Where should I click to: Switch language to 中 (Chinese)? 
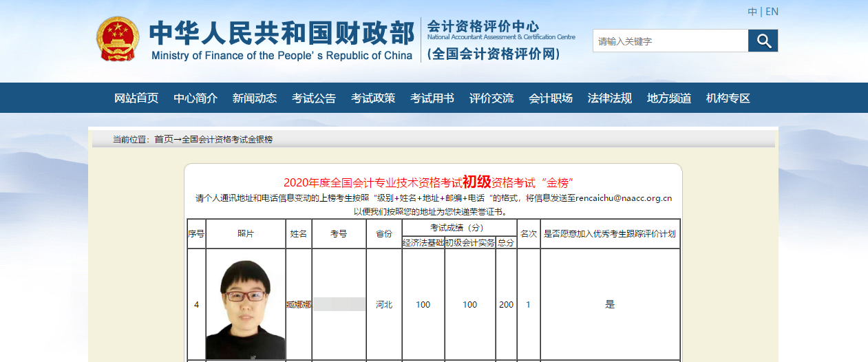752,12
